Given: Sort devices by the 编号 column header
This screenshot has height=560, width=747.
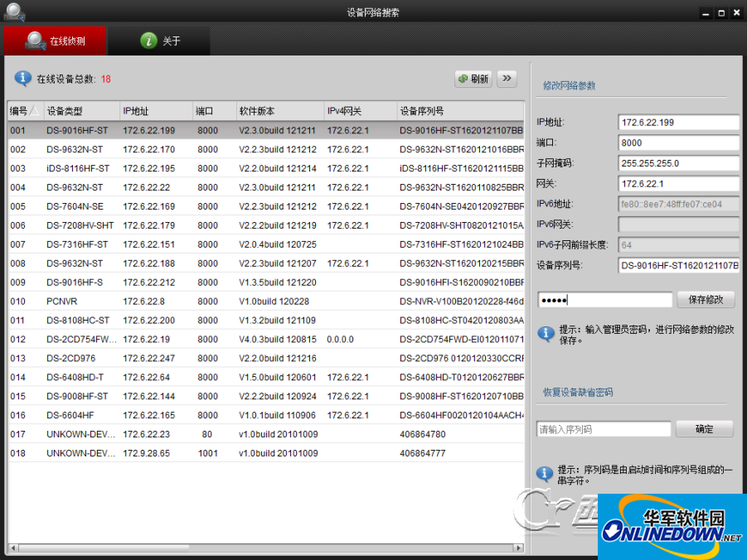Looking at the screenshot, I should tap(25, 110).
